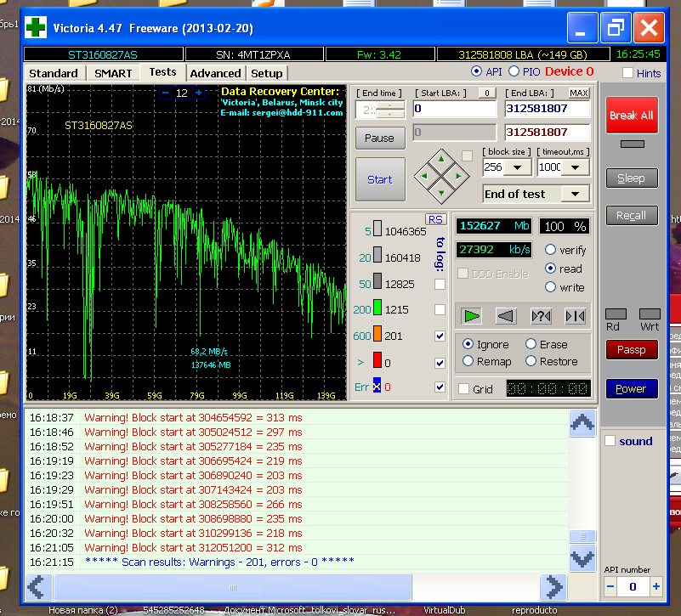
Task: Click the blue Err X marker icon
Action: click(x=377, y=386)
